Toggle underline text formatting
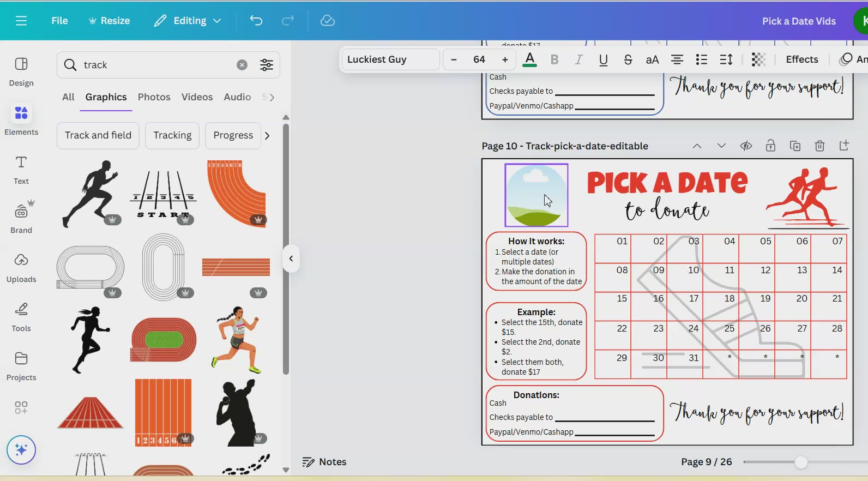This screenshot has height=481, width=868. pos(603,59)
